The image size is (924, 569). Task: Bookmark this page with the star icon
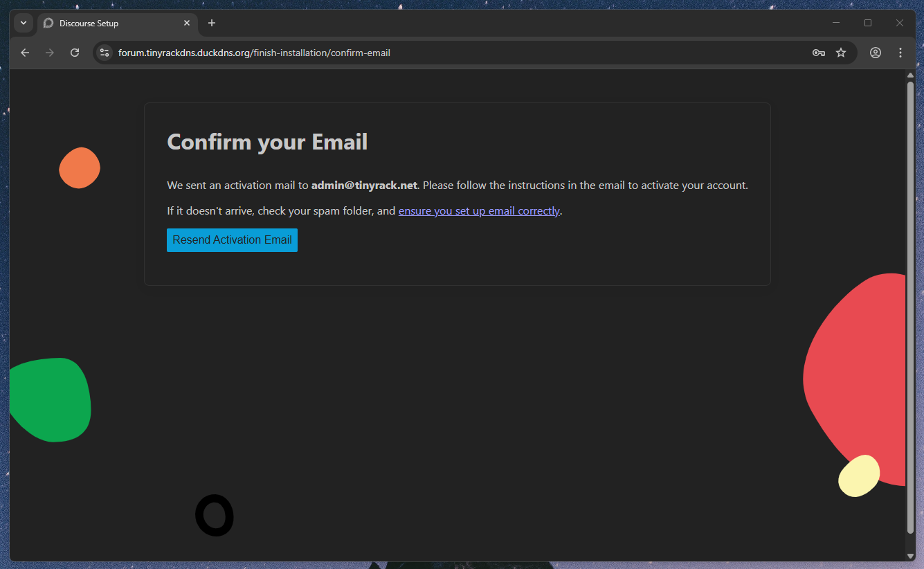pyautogui.click(x=841, y=53)
